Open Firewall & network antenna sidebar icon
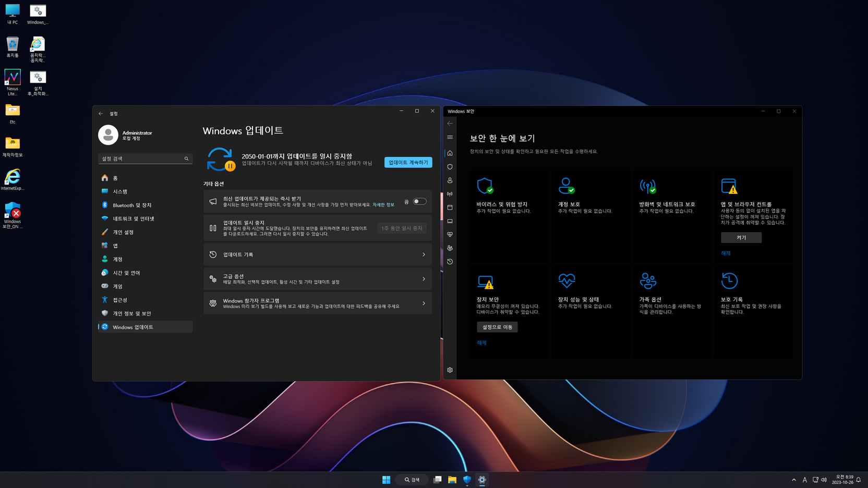Image resolution: width=868 pixels, height=488 pixels. (x=450, y=194)
